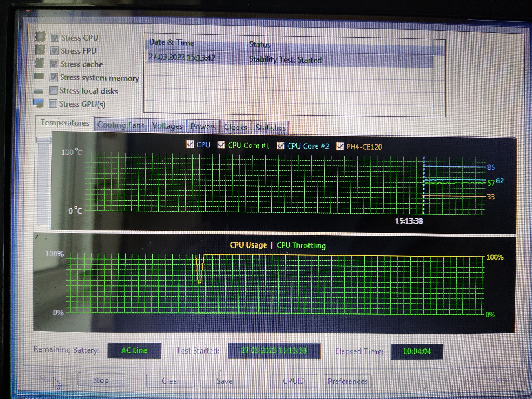Viewport: 532px width, 399px height.
Task: Click the 33 temperature reading on the graph
Action: (x=490, y=197)
